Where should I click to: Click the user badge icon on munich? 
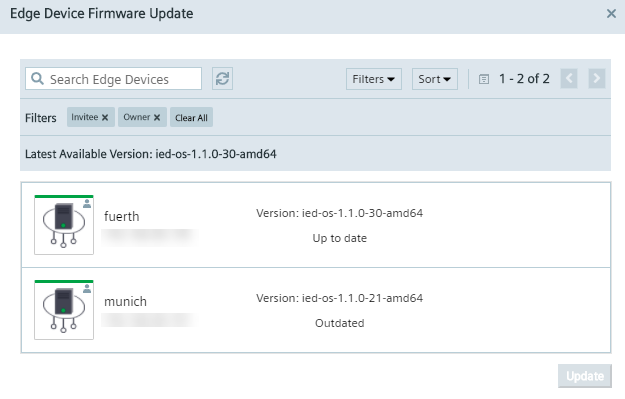pos(87,289)
